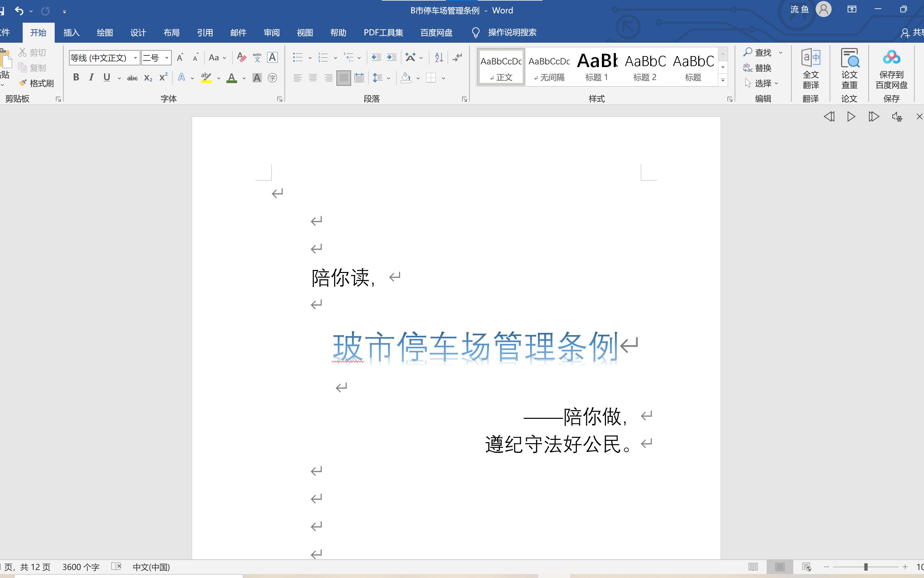Click the sort A-Z icon

click(x=439, y=58)
